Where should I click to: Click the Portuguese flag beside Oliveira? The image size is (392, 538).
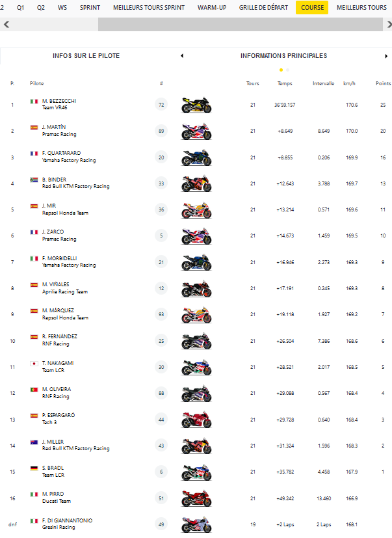[x=34, y=389]
